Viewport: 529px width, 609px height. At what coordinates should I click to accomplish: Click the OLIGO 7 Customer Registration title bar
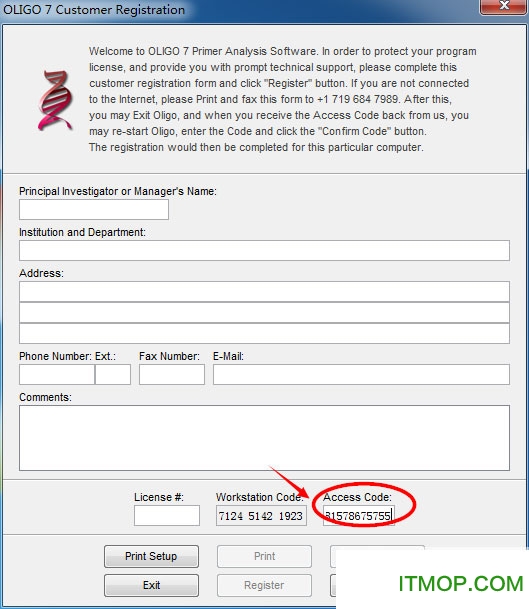coord(241,9)
